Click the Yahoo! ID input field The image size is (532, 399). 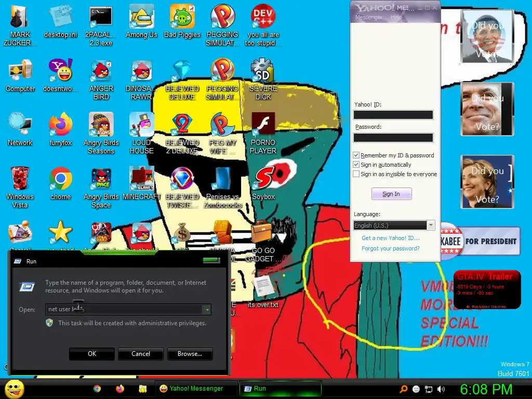point(393,115)
